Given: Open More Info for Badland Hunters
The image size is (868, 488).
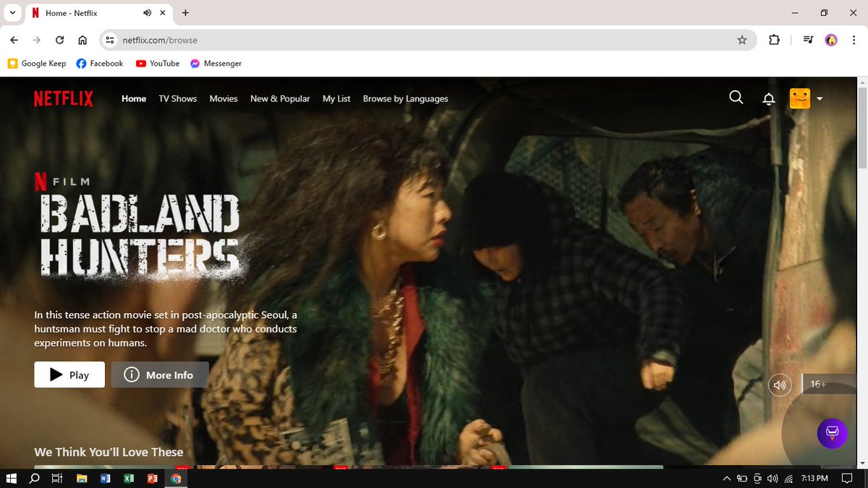Looking at the screenshot, I should pos(160,374).
